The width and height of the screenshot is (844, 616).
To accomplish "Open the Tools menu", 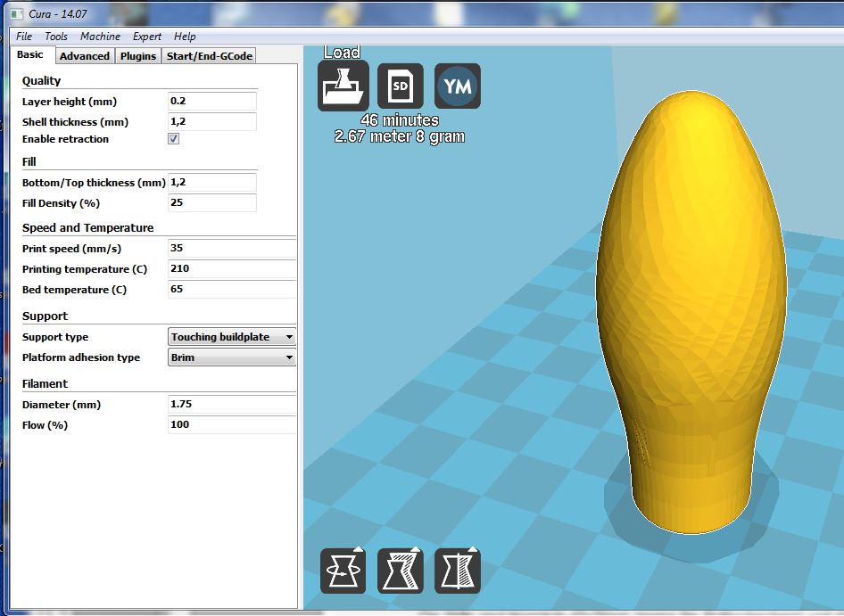I will pos(56,37).
